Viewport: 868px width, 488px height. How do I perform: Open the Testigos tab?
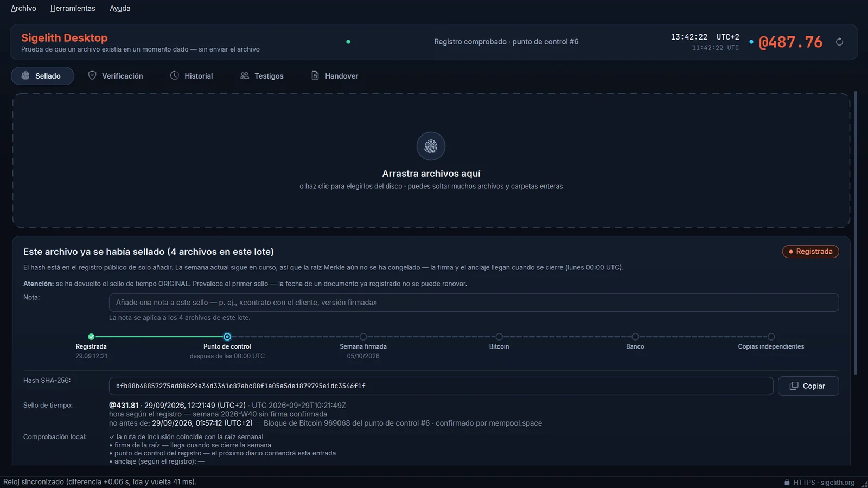click(x=262, y=76)
